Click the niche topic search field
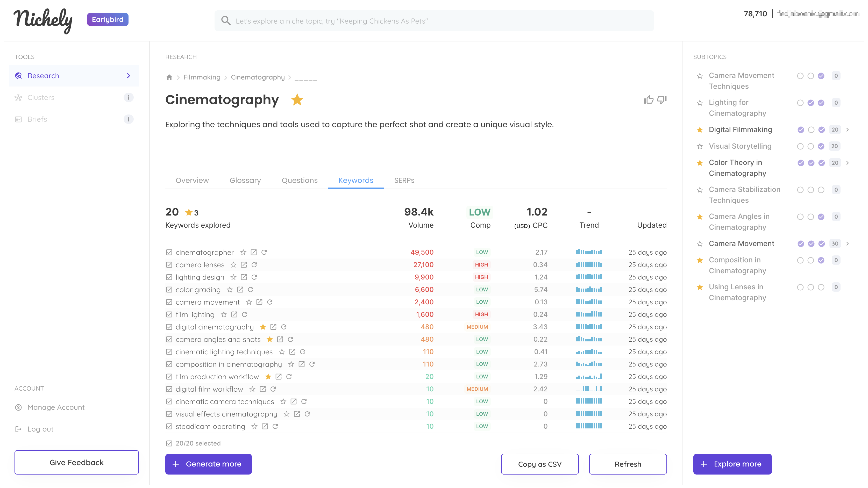 click(434, 21)
